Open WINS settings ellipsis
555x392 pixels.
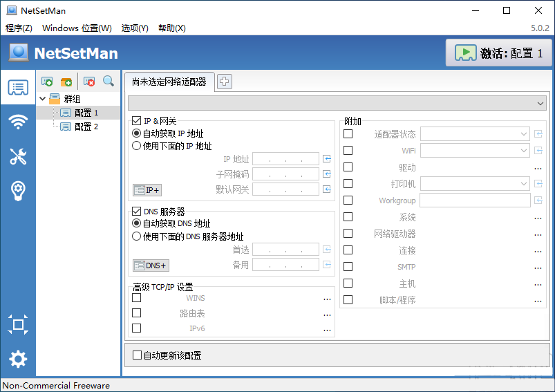327,299
